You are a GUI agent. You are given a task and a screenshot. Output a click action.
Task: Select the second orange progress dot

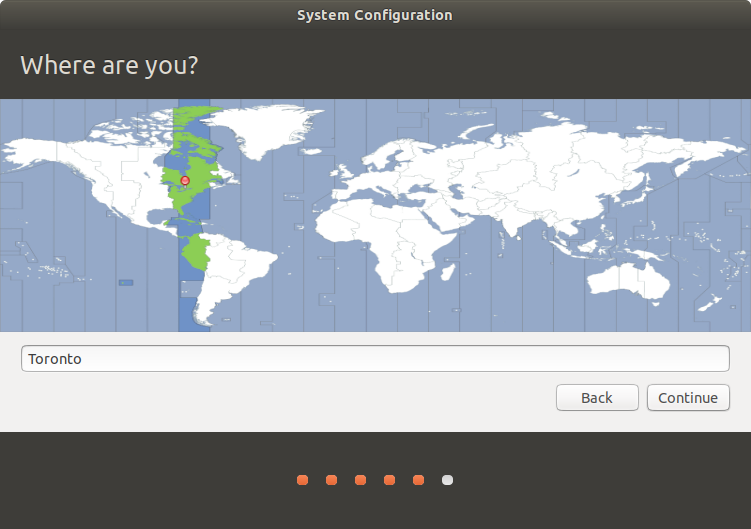(331, 480)
